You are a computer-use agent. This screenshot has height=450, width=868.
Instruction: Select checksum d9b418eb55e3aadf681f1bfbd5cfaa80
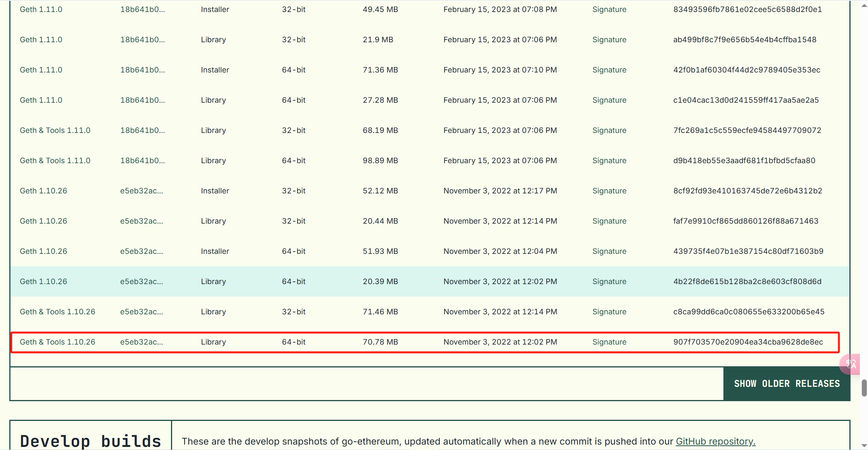pyautogui.click(x=744, y=160)
